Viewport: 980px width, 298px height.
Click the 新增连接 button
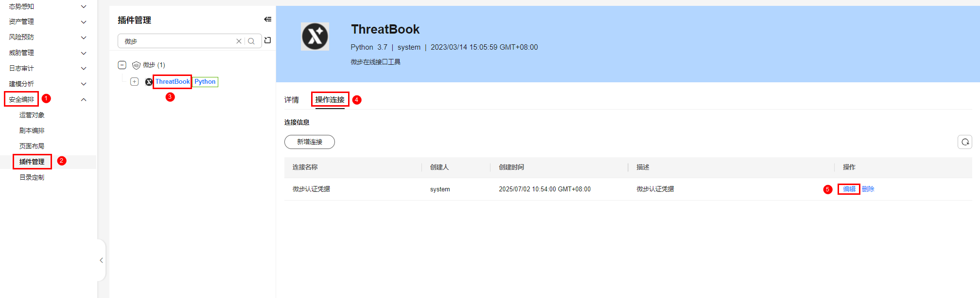pos(310,142)
